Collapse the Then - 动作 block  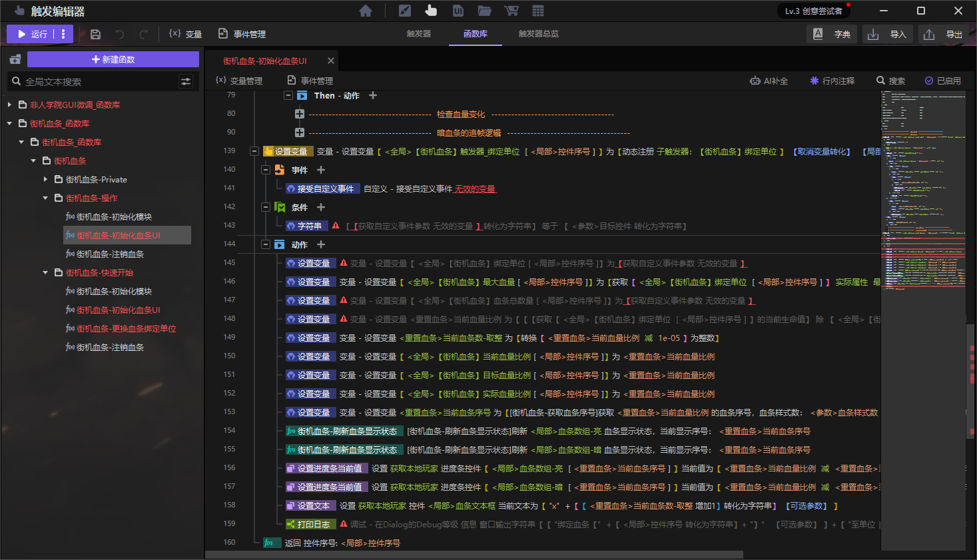coord(288,95)
